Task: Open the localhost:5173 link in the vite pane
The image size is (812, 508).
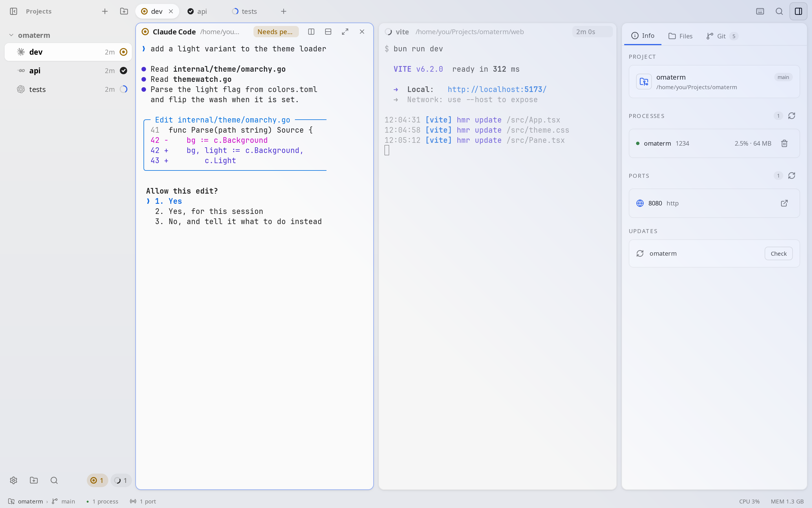Action: pos(497,89)
